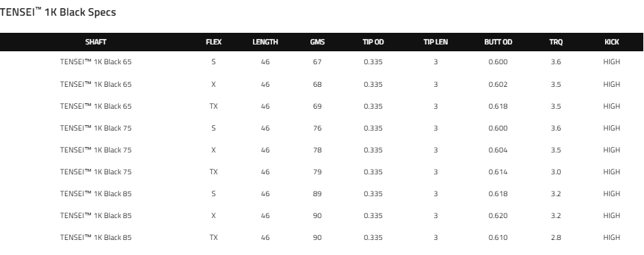Click the TX flex cell for Black 65
This screenshot has width=644, height=255.
click(x=213, y=106)
